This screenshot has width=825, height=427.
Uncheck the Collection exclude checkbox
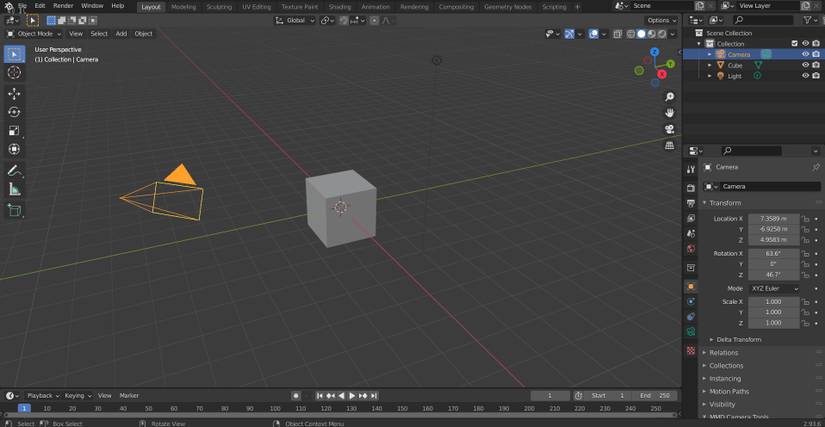(x=795, y=44)
